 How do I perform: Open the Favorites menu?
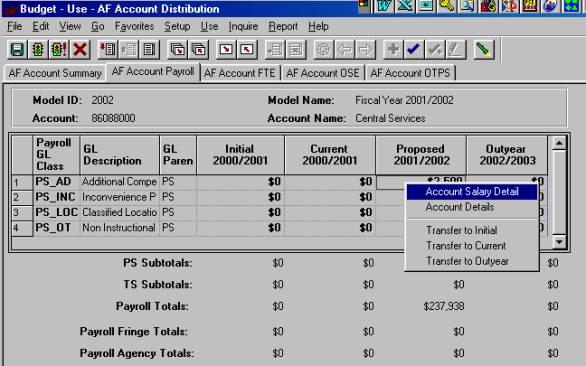(134, 27)
